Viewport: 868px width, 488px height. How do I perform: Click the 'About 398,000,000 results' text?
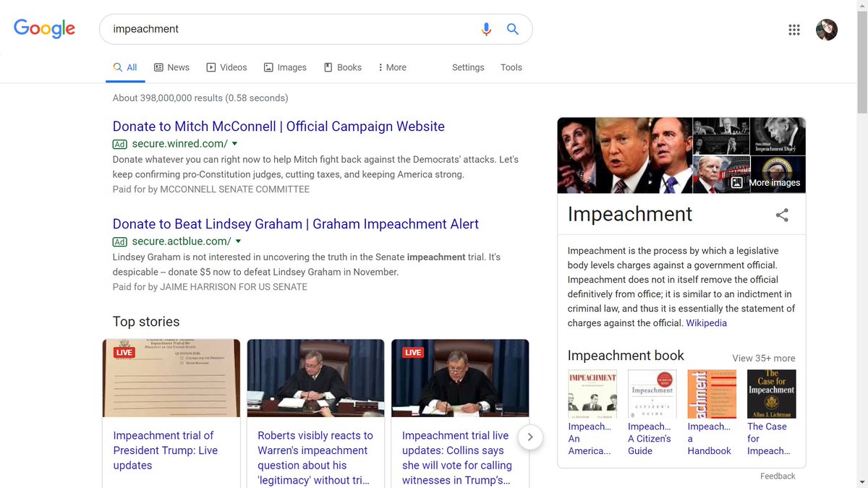click(200, 98)
